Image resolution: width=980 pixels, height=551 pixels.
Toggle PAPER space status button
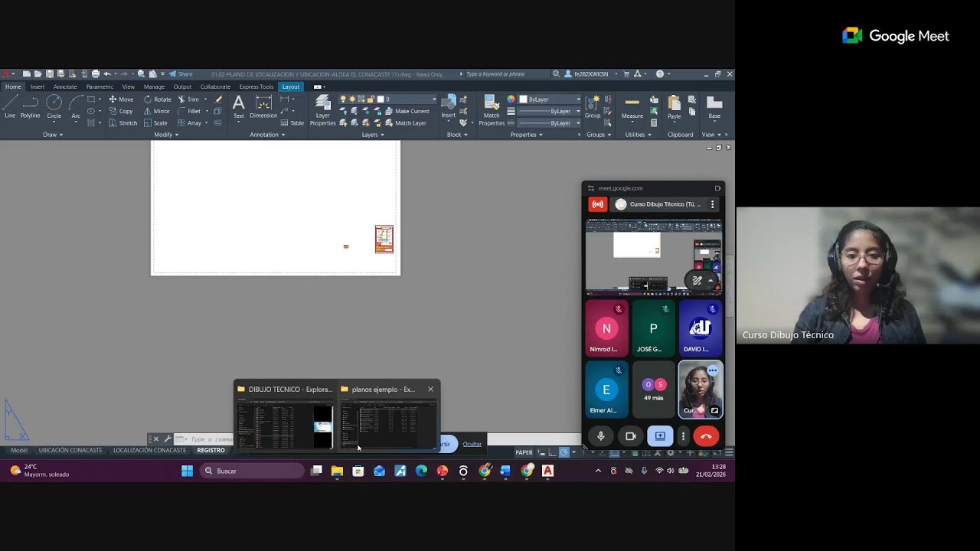pos(524,452)
